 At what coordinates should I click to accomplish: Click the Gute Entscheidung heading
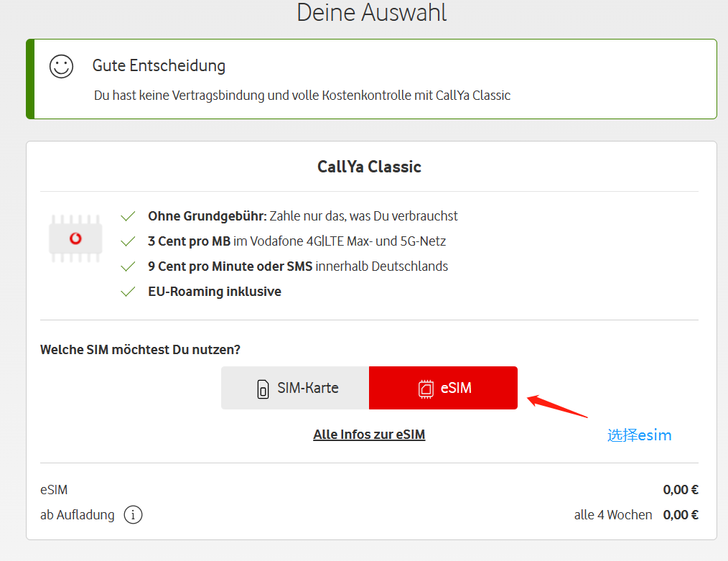[159, 65]
